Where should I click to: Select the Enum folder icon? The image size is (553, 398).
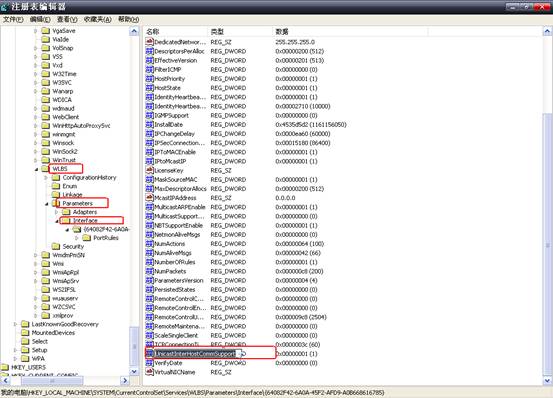coord(56,186)
